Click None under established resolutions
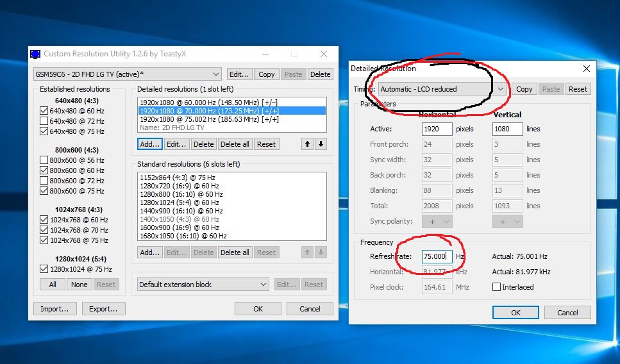Screen dimensions: 620x364 coord(79,285)
